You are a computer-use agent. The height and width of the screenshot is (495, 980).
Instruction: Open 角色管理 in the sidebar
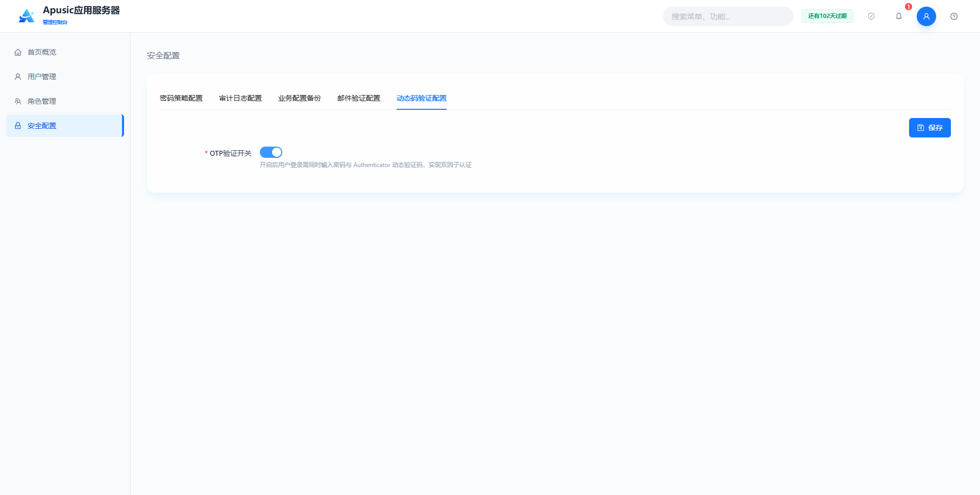pos(65,101)
